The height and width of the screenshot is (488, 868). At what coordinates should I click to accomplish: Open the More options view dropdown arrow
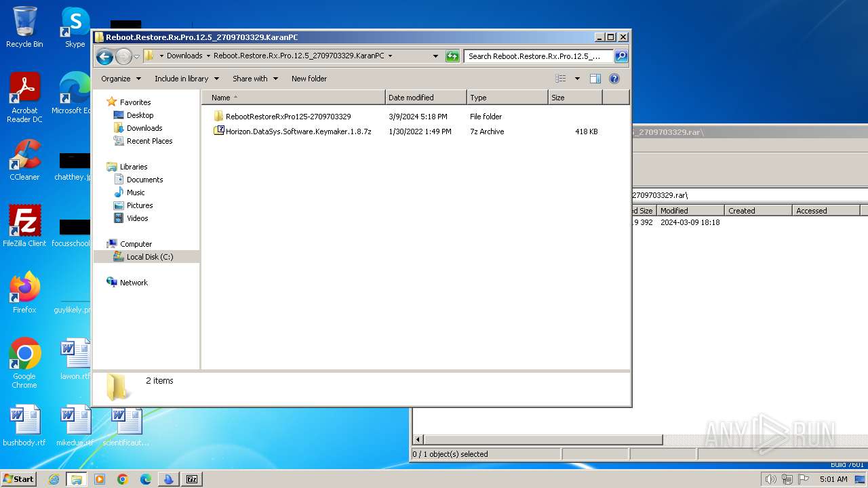[577, 79]
